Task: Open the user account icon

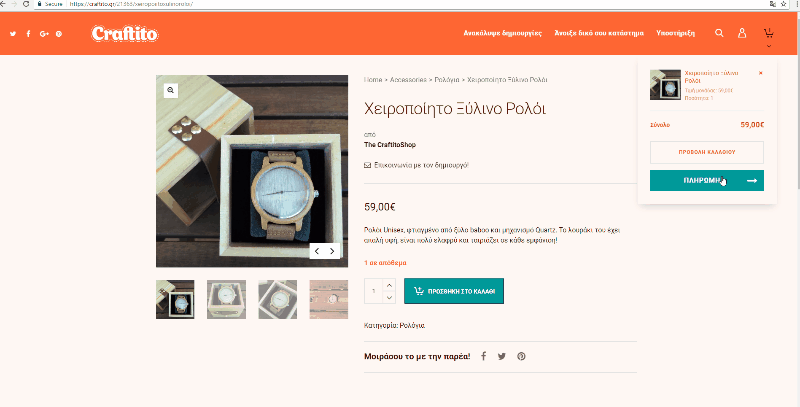Action: point(742,33)
